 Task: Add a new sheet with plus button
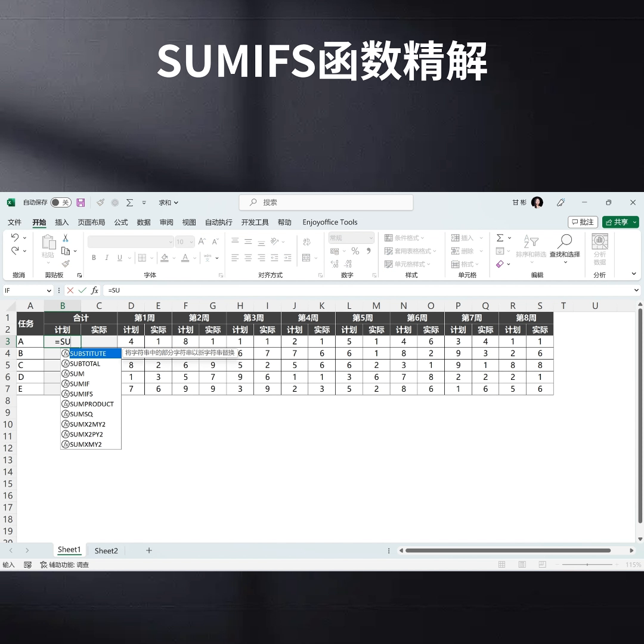(149, 550)
